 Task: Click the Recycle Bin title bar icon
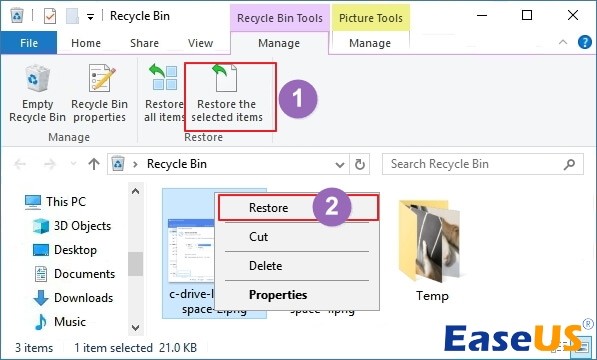[x=17, y=16]
